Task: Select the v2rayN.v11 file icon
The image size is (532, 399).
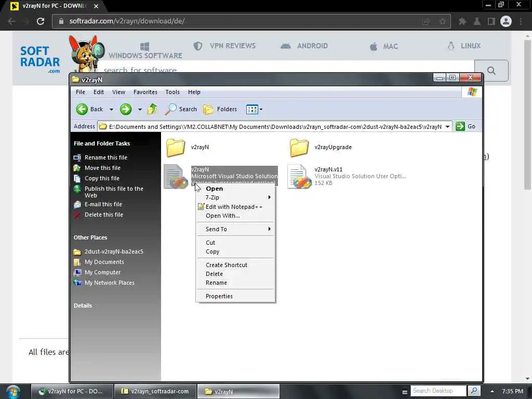Action: (299, 177)
